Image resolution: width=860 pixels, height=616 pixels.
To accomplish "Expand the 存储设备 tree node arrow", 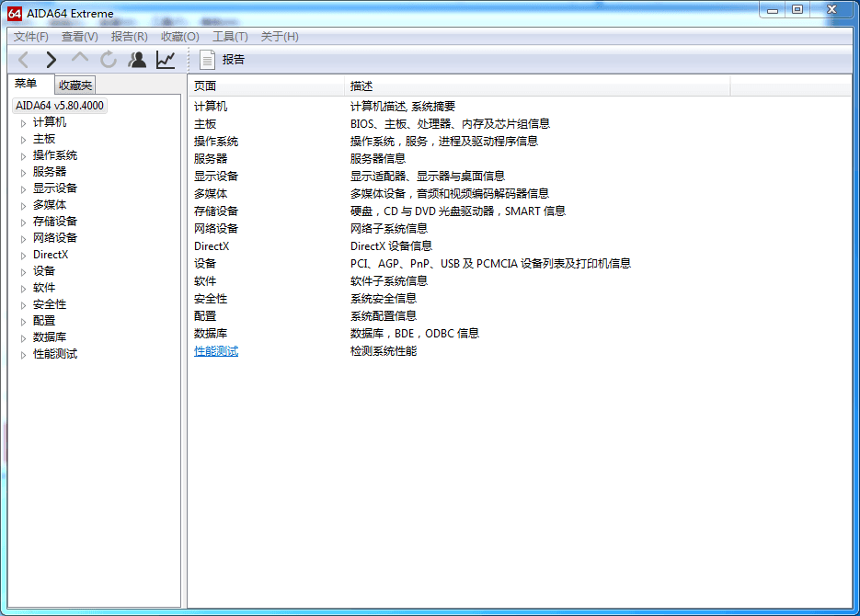I will pyautogui.click(x=24, y=222).
